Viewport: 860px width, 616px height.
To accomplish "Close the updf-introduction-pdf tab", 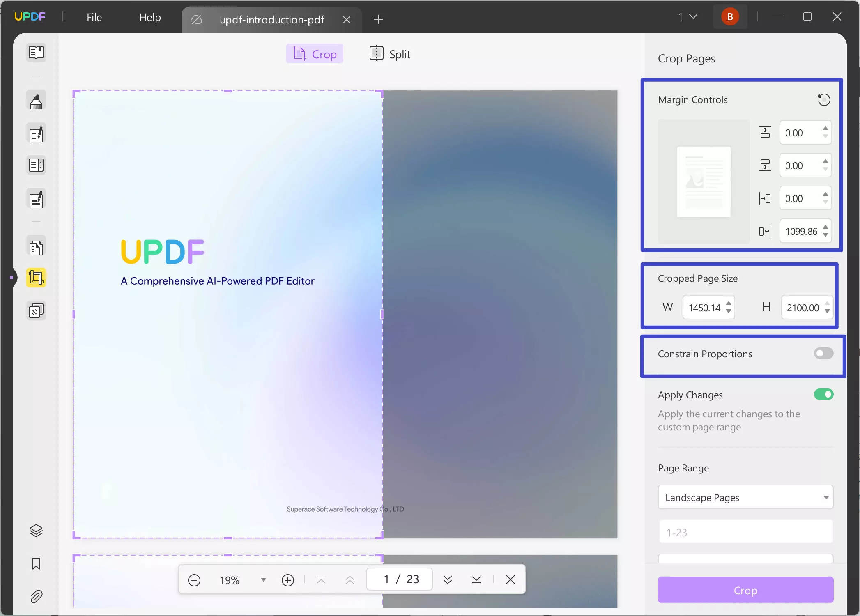I will [347, 20].
